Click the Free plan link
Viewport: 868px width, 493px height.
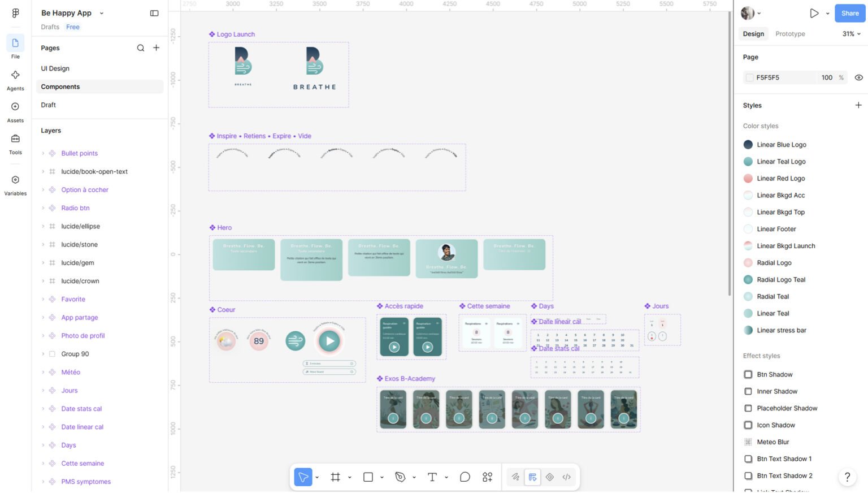click(x=73, y=27)
